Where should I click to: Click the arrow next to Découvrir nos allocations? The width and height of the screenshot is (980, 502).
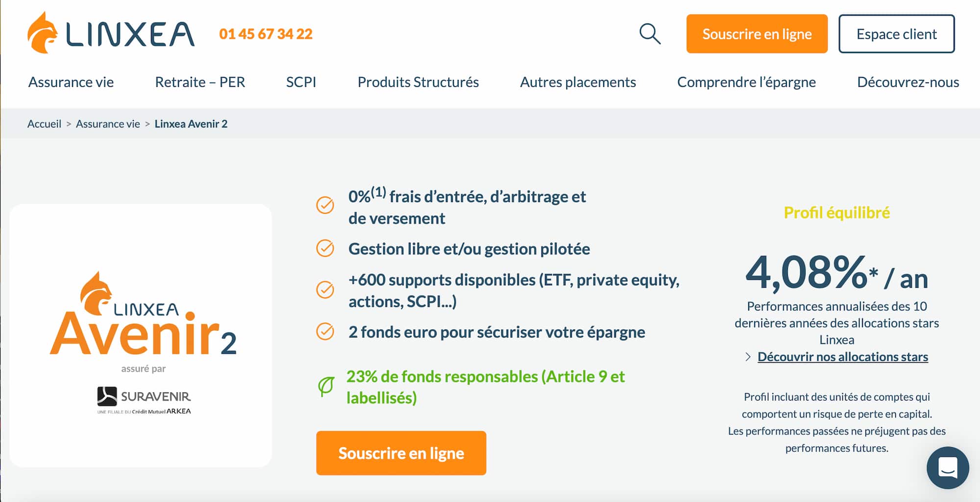point(748,357)
